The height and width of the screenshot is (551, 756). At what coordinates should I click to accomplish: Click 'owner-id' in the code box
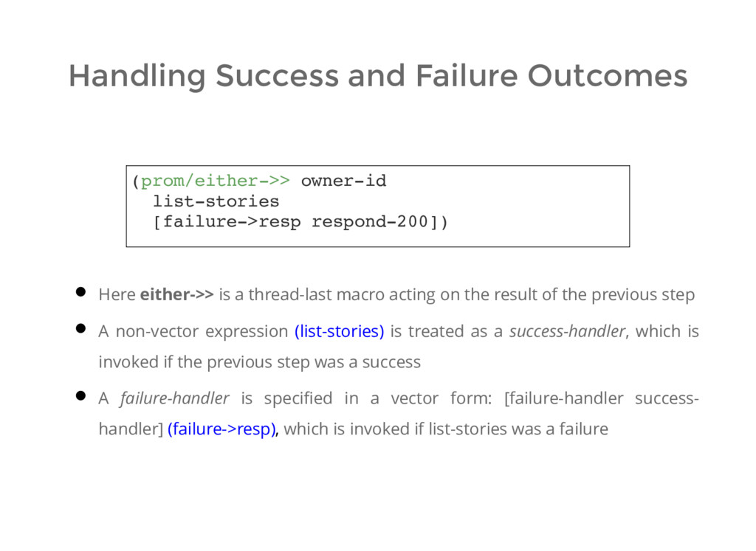(344, 181)
